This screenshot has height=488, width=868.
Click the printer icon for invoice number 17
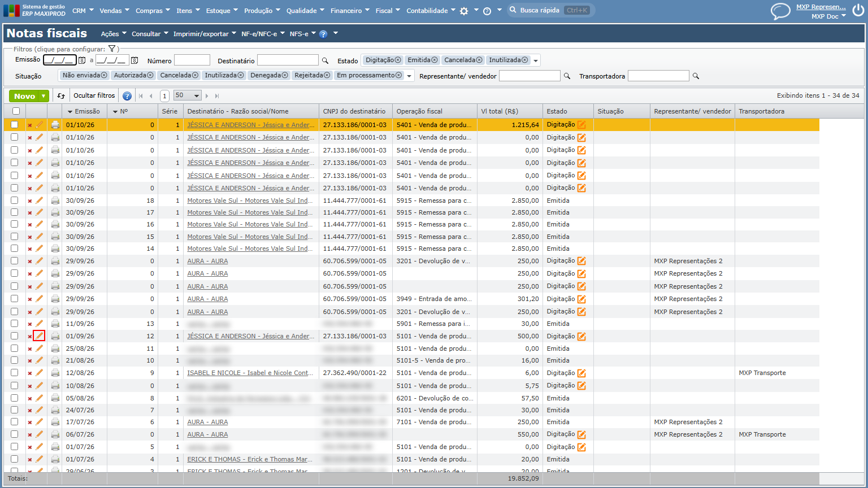pyautogui.click(x=55, y=212)
